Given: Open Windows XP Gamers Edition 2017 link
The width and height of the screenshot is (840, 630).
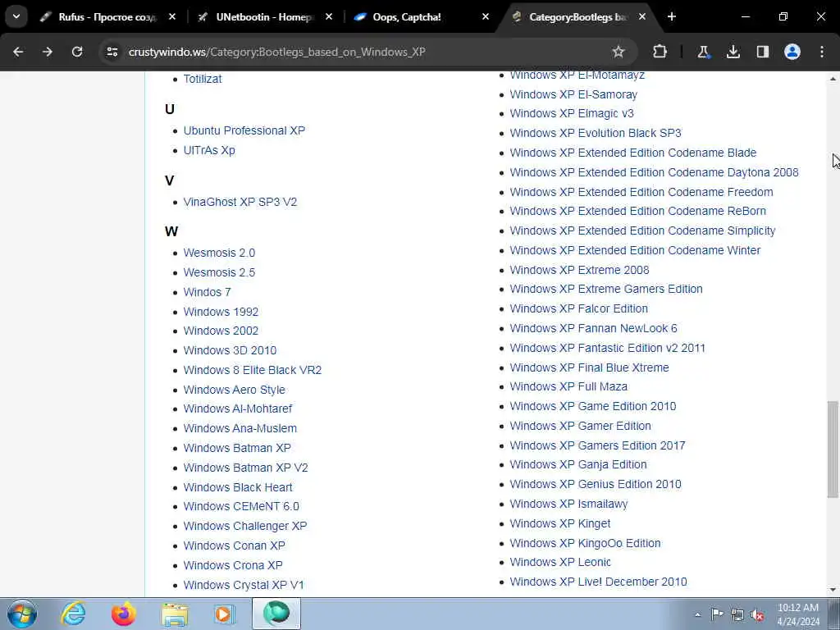Looking at the screenshot, I should (x=597, y=445).
